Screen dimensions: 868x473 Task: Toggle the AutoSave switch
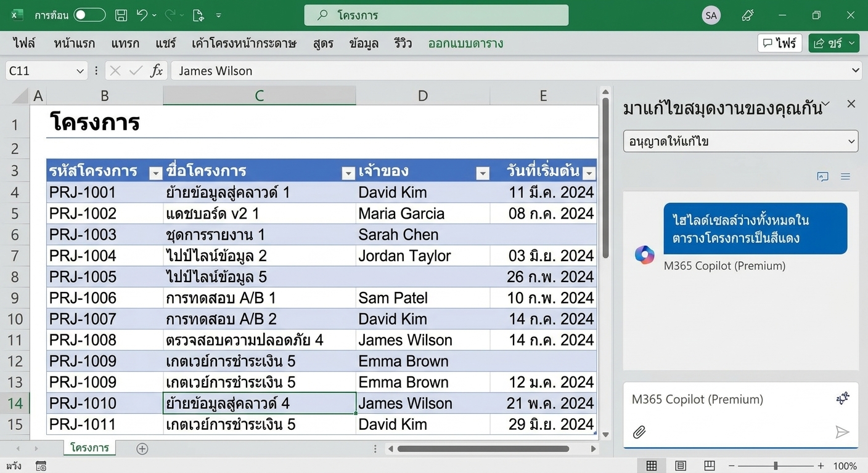[x=89, y=15]
